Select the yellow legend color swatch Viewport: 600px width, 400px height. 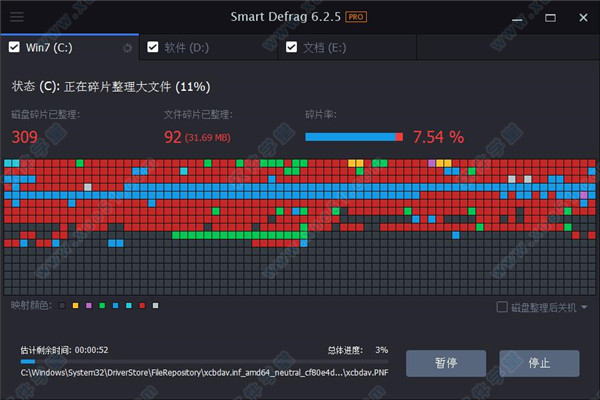pos(75,305)
